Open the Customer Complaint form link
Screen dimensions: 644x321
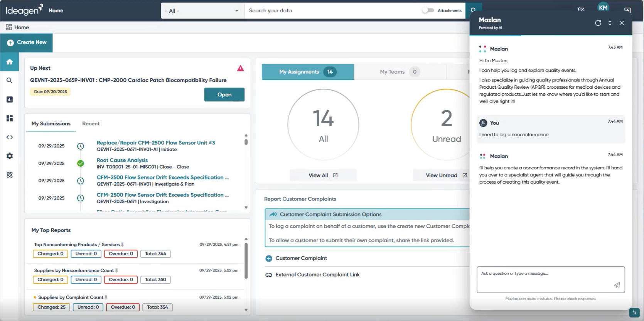301,258
